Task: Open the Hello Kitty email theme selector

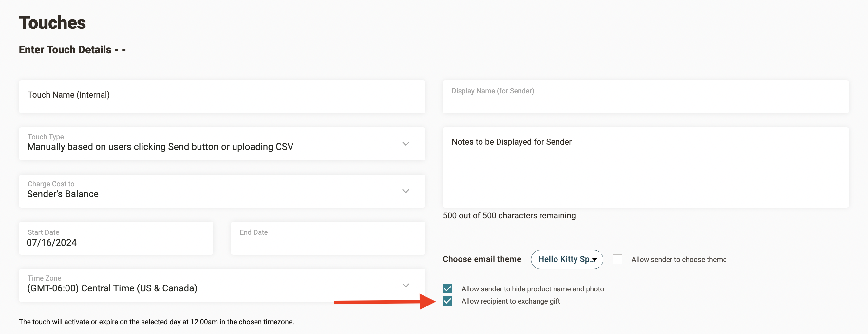Action: pos(567,259)
